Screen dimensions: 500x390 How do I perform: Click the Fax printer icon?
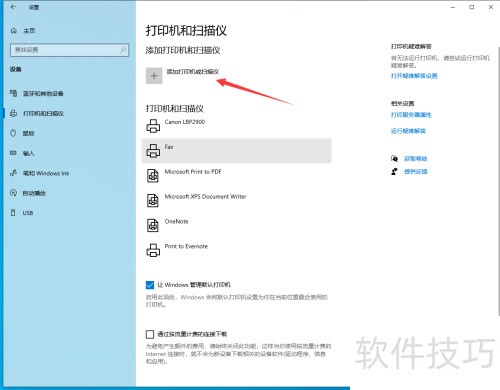[x=153, y=151]
